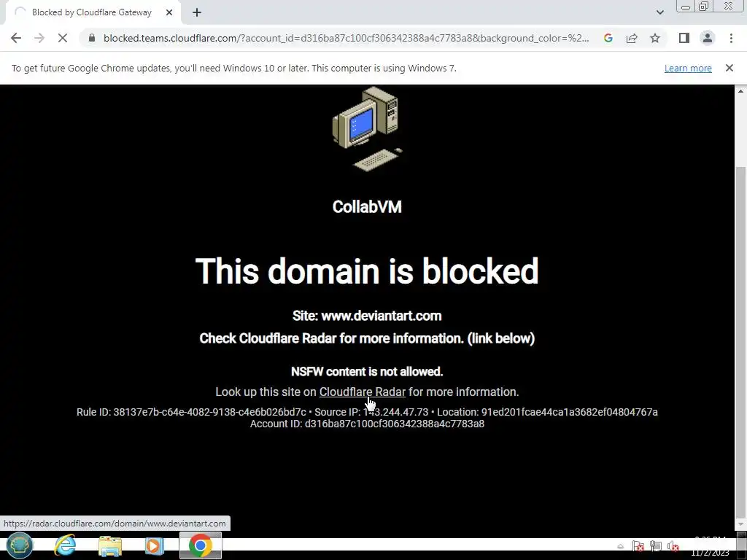Go back to the previous page
The height and width of the screenshot is (560, 747).
(x=16, y=38)
